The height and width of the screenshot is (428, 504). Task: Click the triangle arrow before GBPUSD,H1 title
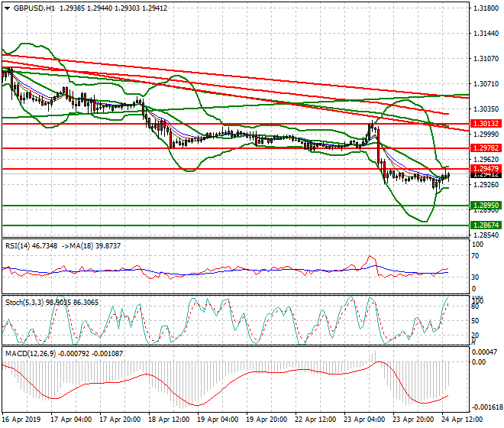pos(7,8)
